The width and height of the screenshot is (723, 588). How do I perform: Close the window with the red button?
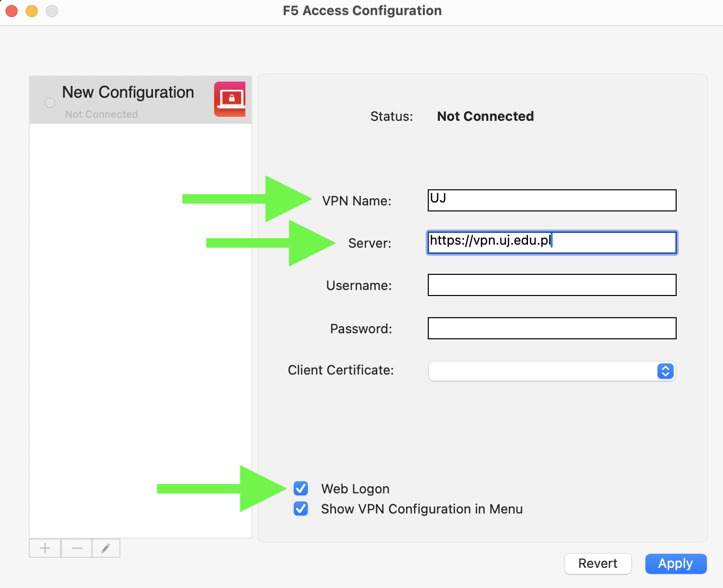[12, 11]
